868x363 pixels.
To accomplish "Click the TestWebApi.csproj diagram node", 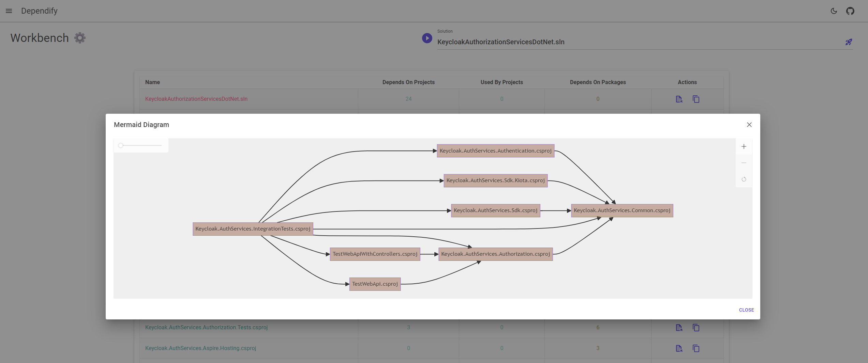I will click(x=375, y=284).
